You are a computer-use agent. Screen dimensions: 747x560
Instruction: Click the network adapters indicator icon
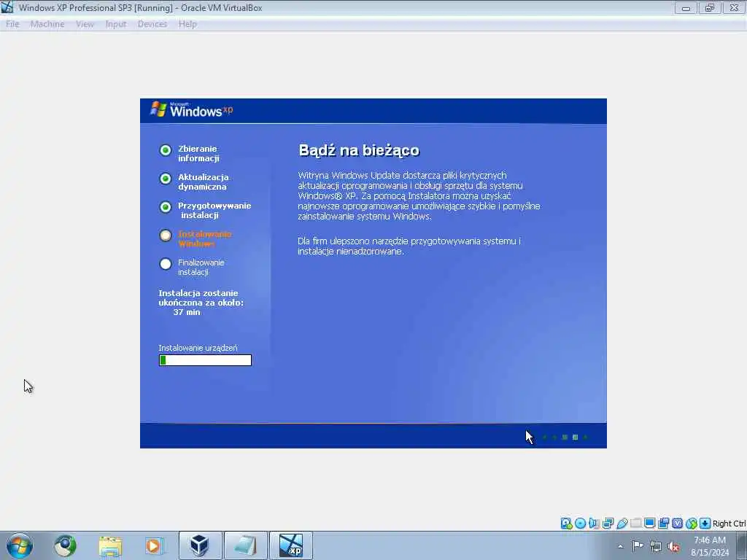(x=608, y=524)
